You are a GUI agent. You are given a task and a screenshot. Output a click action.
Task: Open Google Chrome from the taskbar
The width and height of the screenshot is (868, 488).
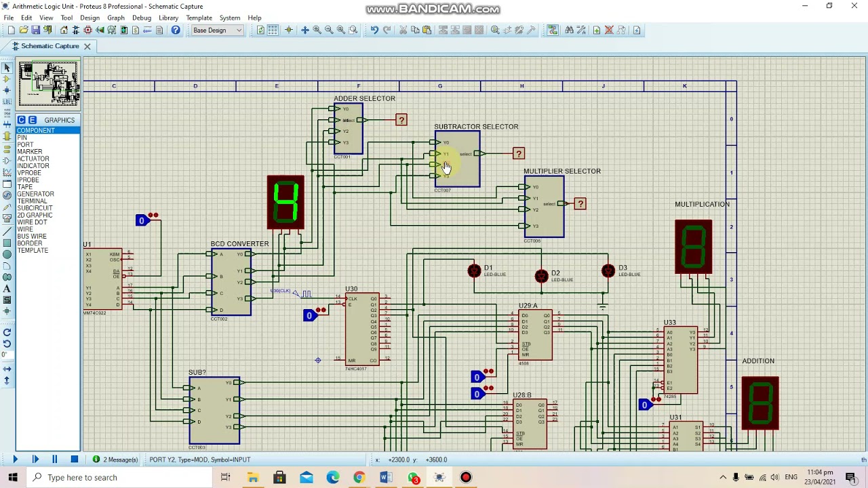coord(359,477)
